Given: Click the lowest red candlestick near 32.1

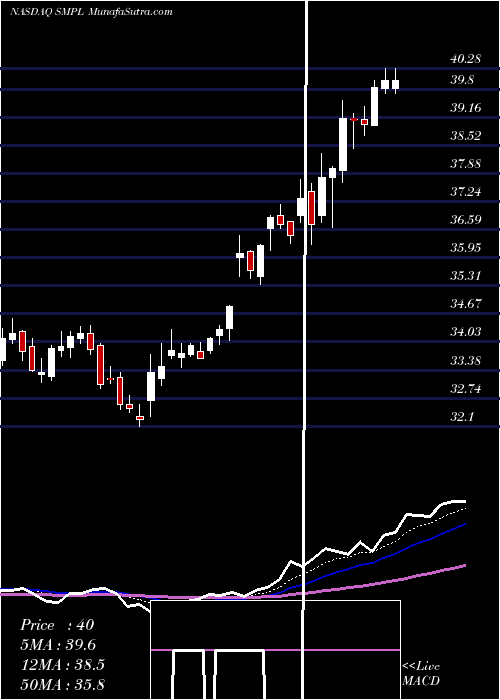Looking at the screenshot, I should pyautogui.click(x=140, y=416).
